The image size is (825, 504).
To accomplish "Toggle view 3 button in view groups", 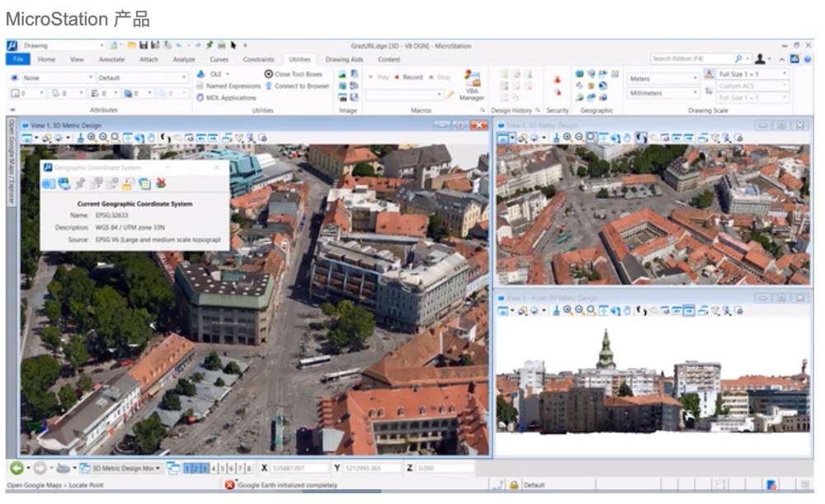I will [204, 468].
